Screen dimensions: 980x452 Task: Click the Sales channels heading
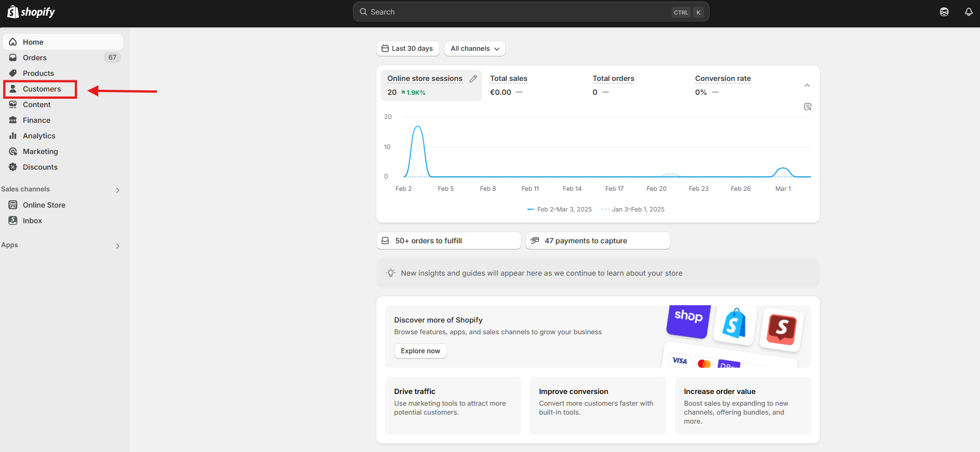pyautogui.click(x=26, y=189)
